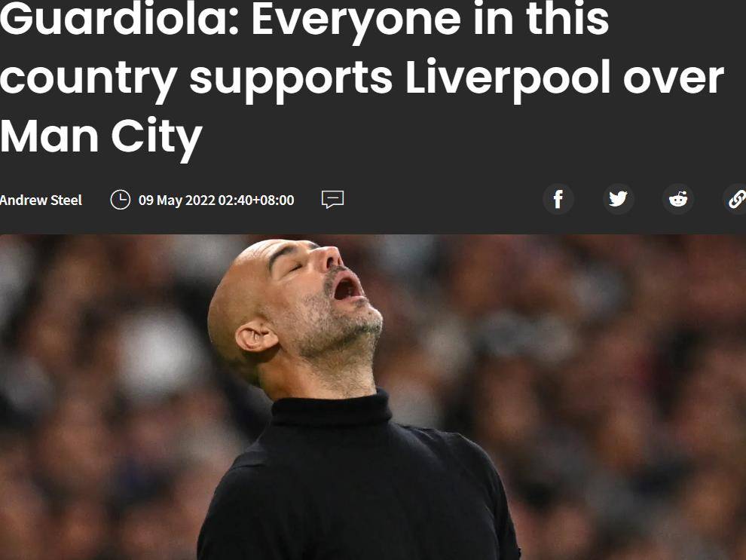Share the article on Twitter
746x560 pixels.
(x=618, y=199)
